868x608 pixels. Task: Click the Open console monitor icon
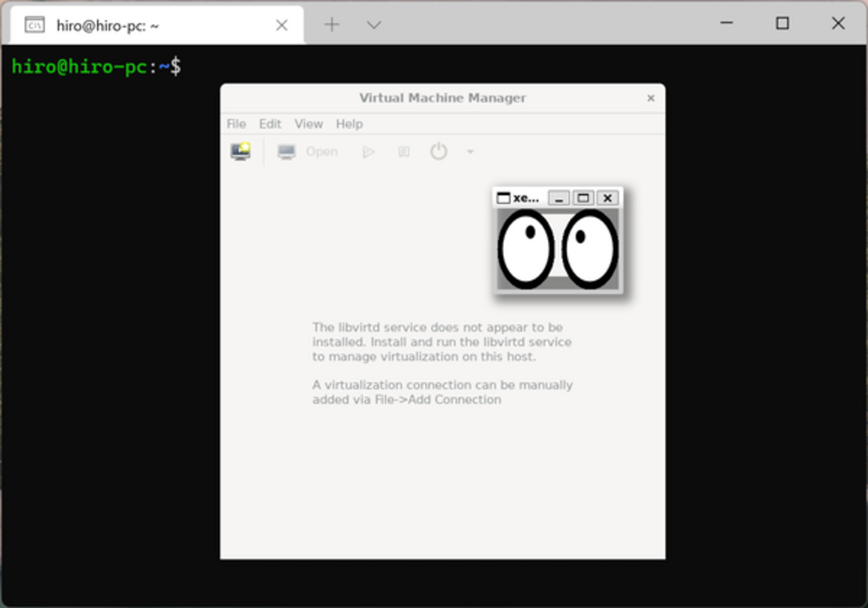(286, 152)
